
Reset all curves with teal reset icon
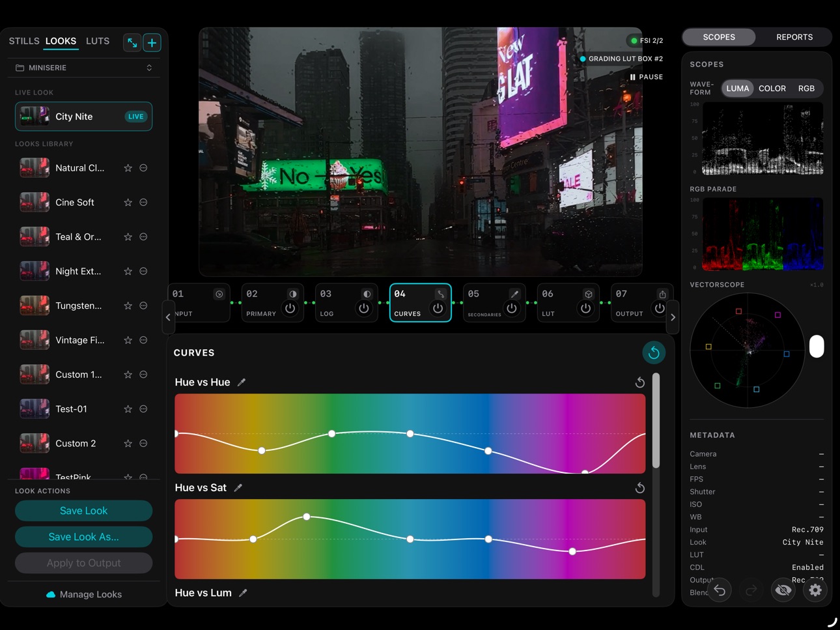click(654, 352)
